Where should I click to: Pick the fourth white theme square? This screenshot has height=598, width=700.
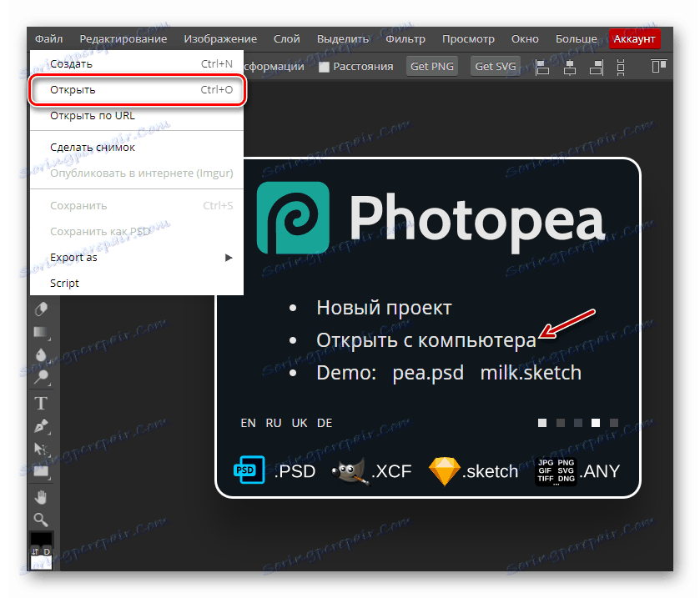(x=596, y=423)
